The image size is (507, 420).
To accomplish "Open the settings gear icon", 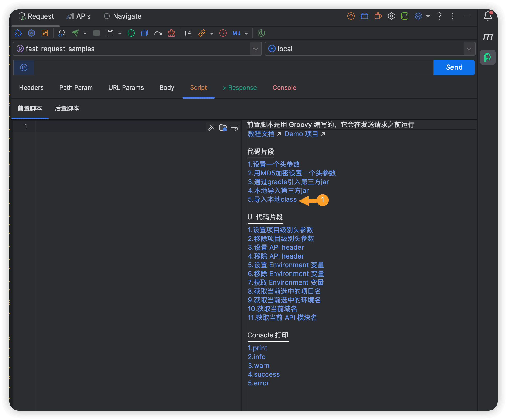I will (391, 16).
